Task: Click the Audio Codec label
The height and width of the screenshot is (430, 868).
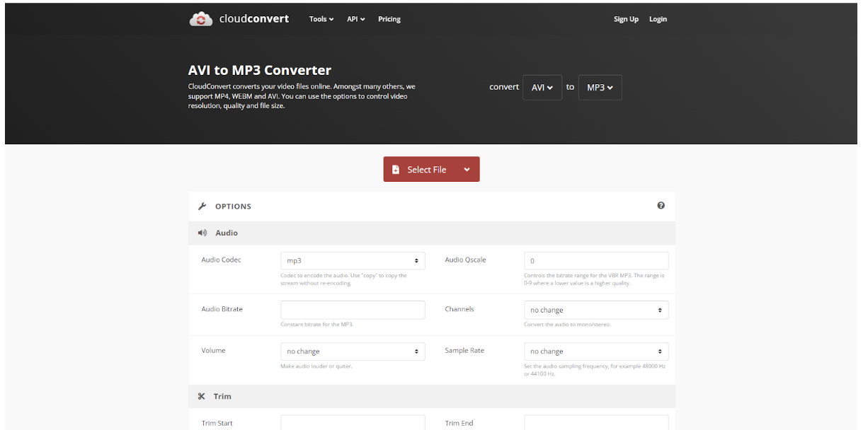Action: pos(221,260)
